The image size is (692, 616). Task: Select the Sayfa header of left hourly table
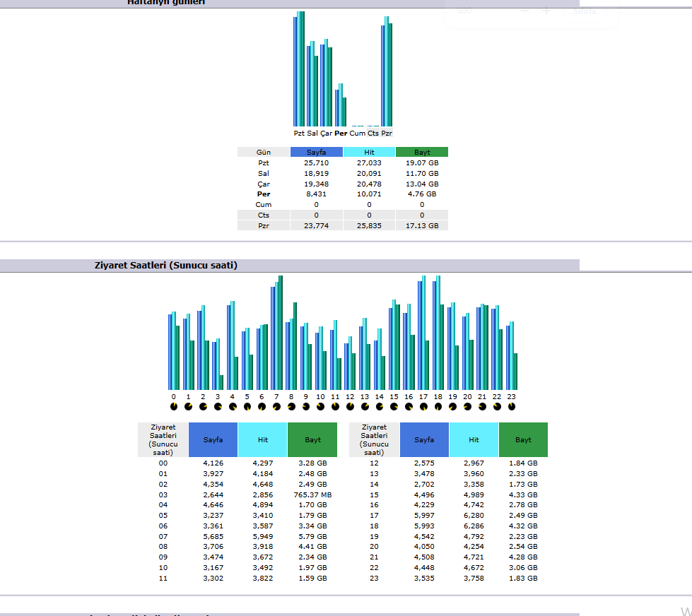point(213,439)
